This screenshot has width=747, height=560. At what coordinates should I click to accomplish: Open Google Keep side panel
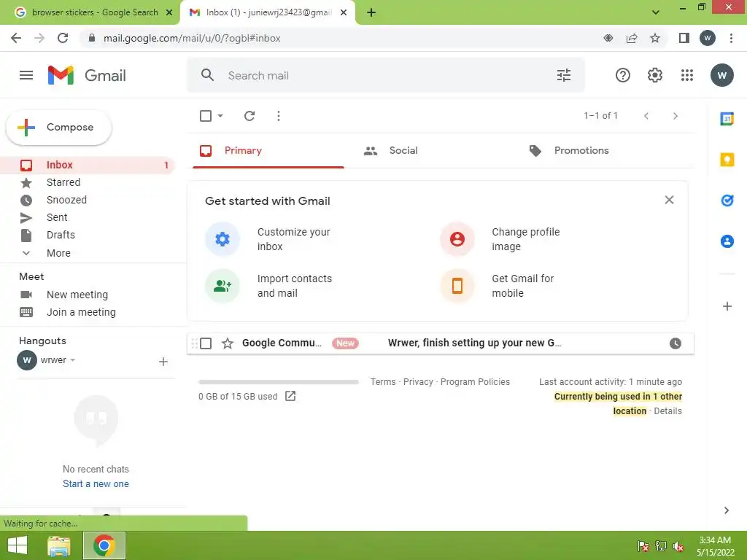coord(727,160)
